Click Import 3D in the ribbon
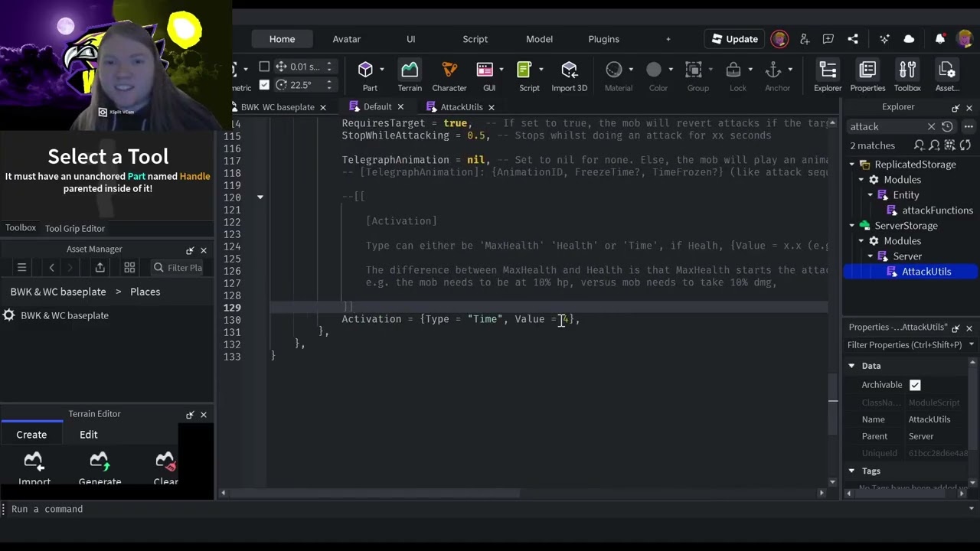Image resolution: width=980 pixels, height=551 pixels. pos(569,76)
